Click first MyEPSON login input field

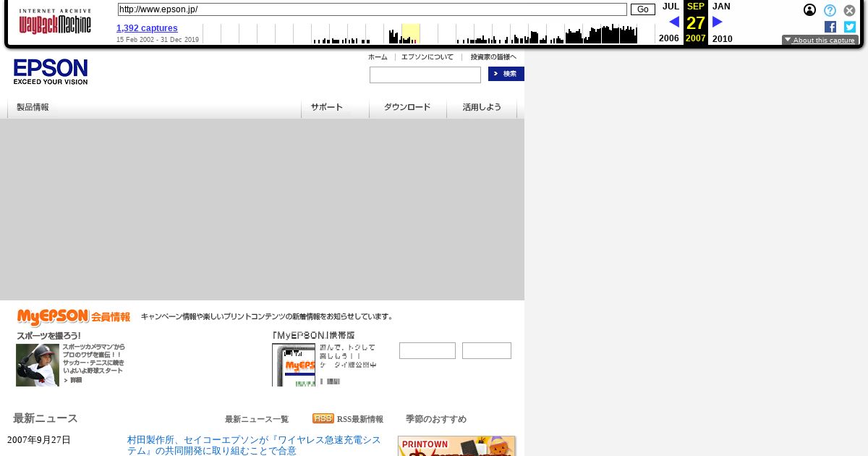point(427,350)
